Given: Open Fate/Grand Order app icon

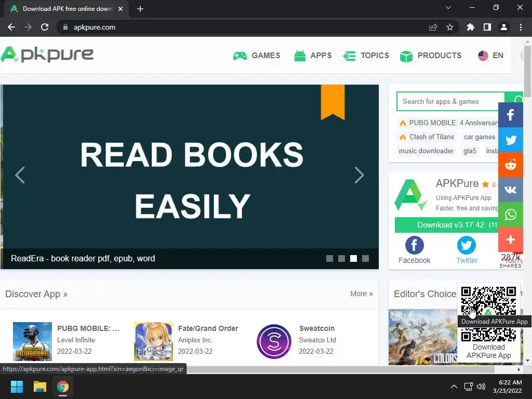Looking at the screenshot, I should pos(153,341).
